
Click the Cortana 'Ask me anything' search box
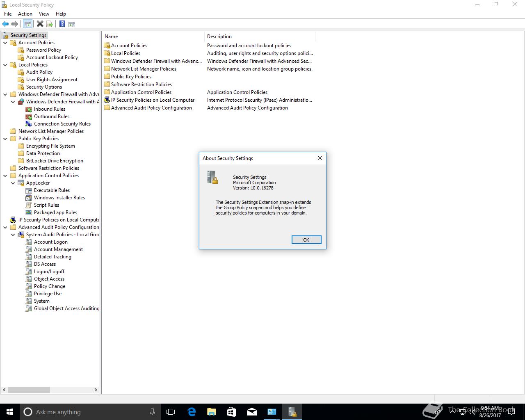[89, 412]
